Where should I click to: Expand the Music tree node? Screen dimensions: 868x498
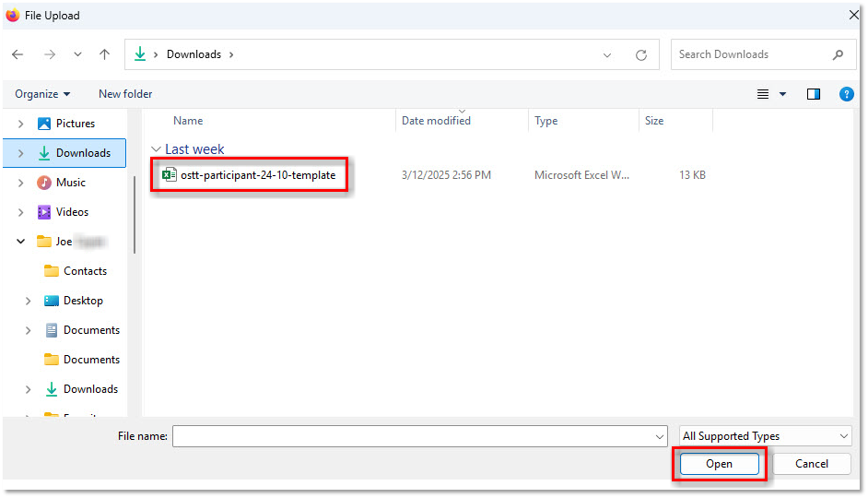[x=21, y=183]
